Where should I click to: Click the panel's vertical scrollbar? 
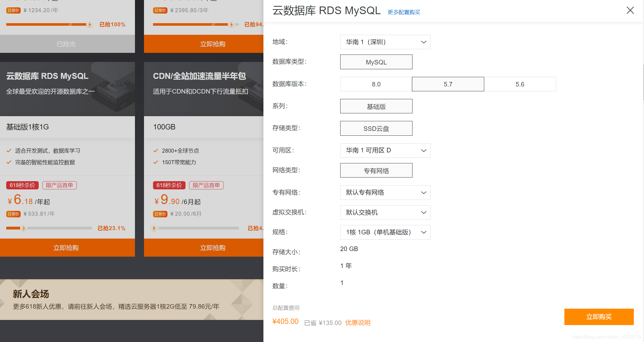click(x=643, y=82)
